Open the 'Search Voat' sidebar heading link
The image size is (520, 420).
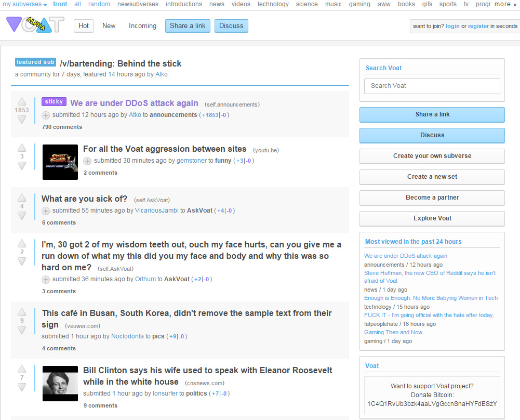(384, 68)
